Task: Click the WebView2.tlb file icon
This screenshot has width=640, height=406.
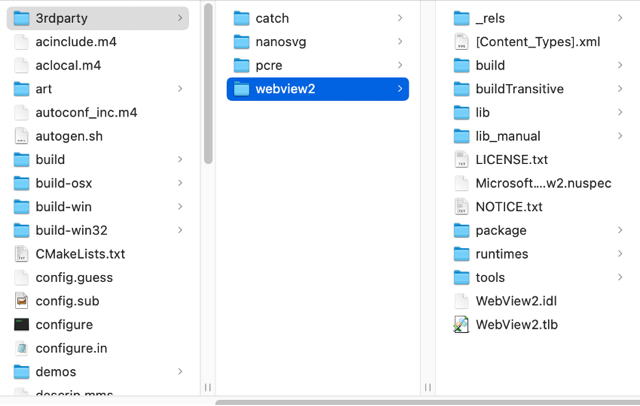Action: (x=461, y=324)
